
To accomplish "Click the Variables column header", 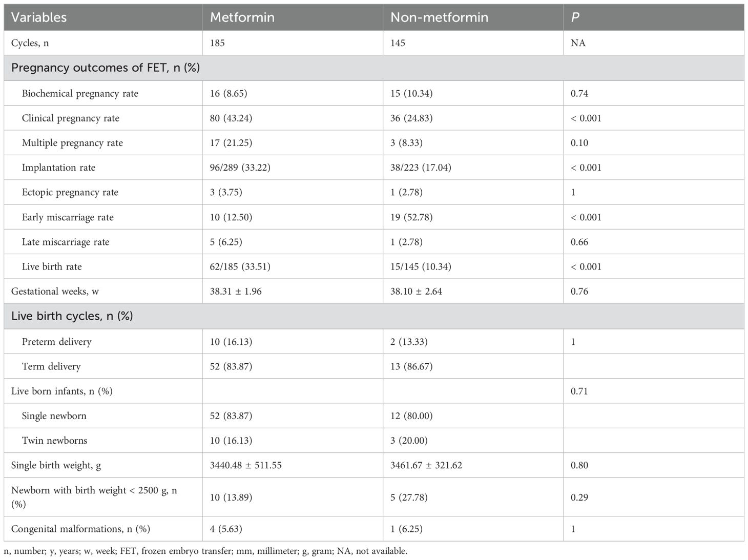I will (39, 17).
